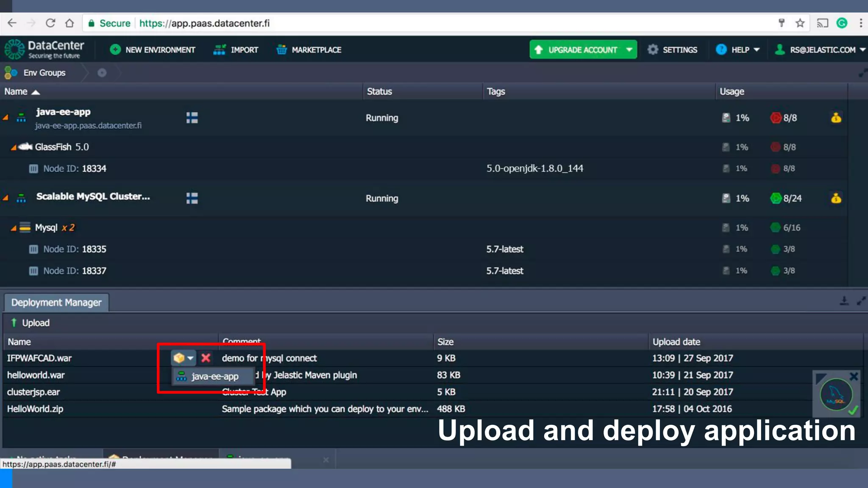Switch to Deployment Manager tab
868x488 pixels.
click(x=56, y=302)
